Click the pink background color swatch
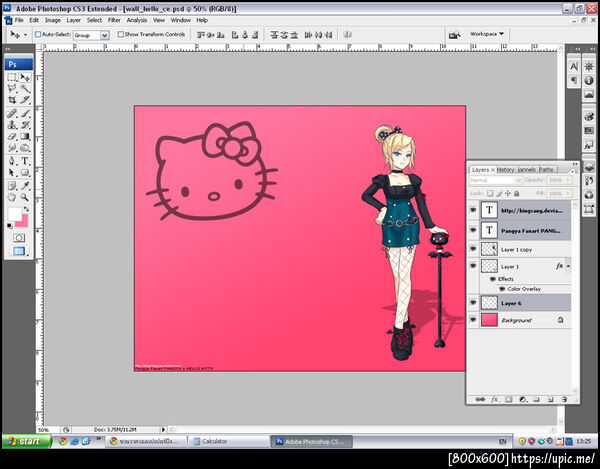 pos(23,222)
